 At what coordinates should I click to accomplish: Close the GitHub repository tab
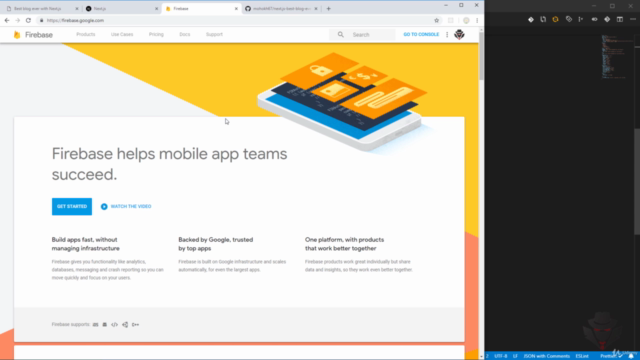point(316,9)
